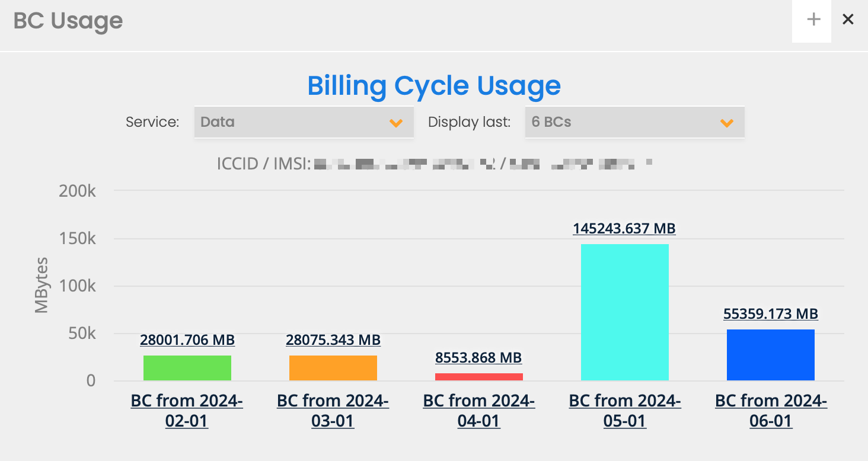The image size is (868, 461).
Task: Open the Service dropdown showing Data
Action: click(303, 122)
